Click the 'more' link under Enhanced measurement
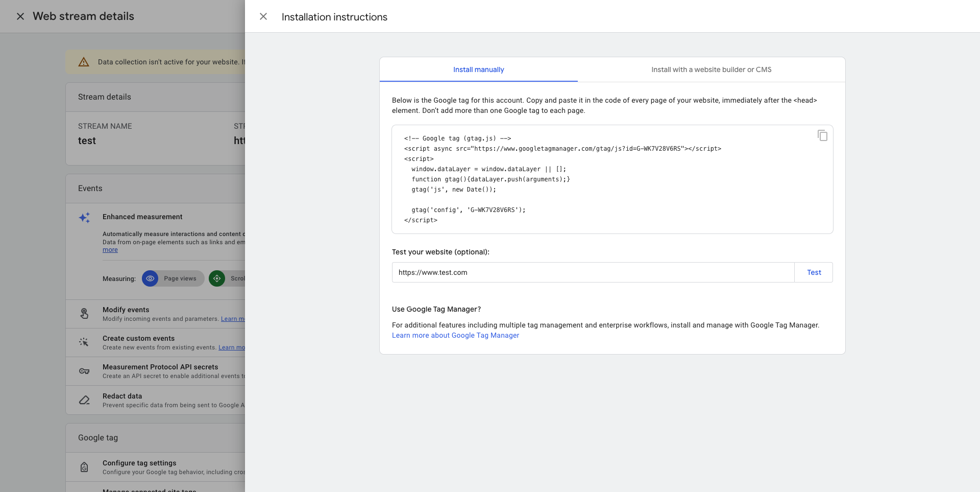 (x=110, y=250)
